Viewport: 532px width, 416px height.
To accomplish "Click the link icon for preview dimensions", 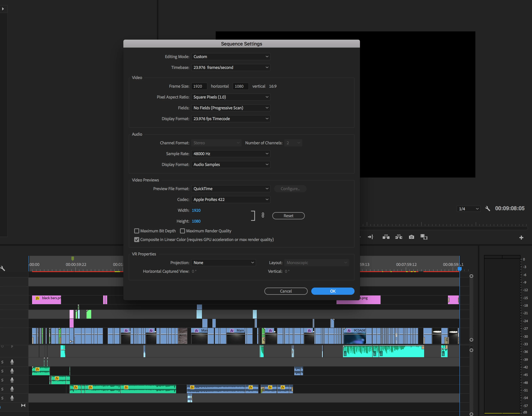I will point(263,215).
